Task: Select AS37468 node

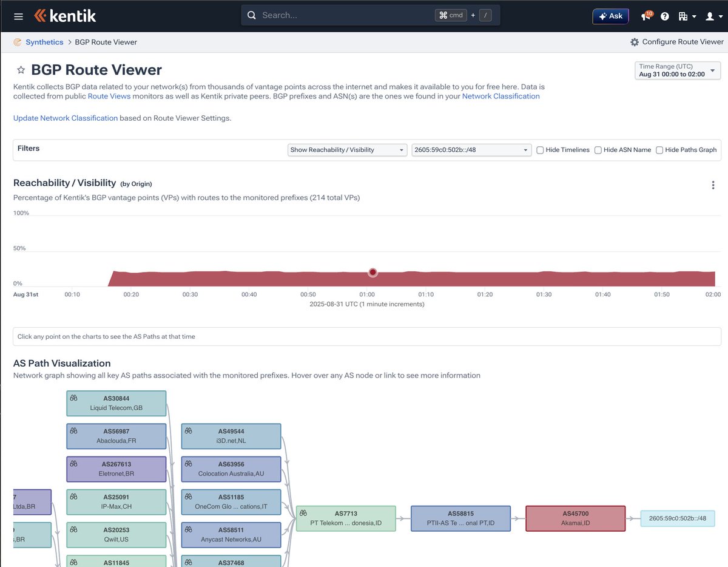Action: point(231,562)
